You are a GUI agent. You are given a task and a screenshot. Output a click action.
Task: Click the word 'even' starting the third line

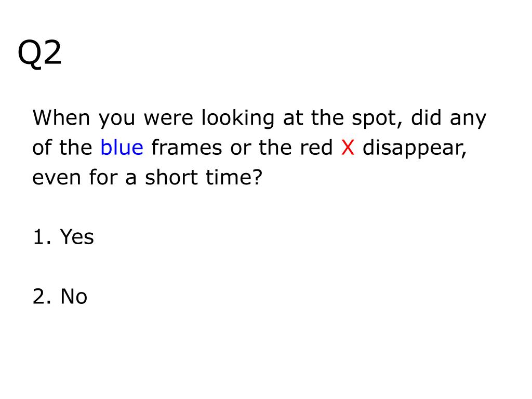tap(57, 178)
